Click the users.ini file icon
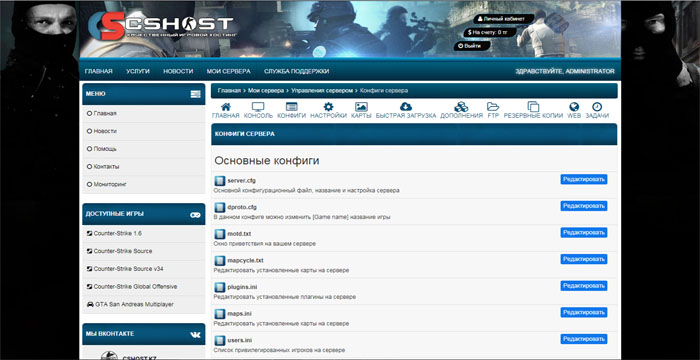The width and height of the screenshot is (700, 360). 219,340
